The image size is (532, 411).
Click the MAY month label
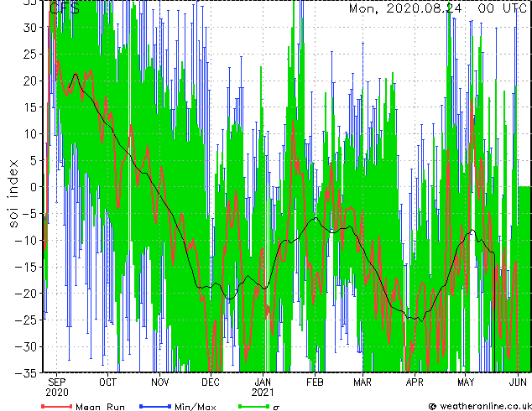point(466,382)
